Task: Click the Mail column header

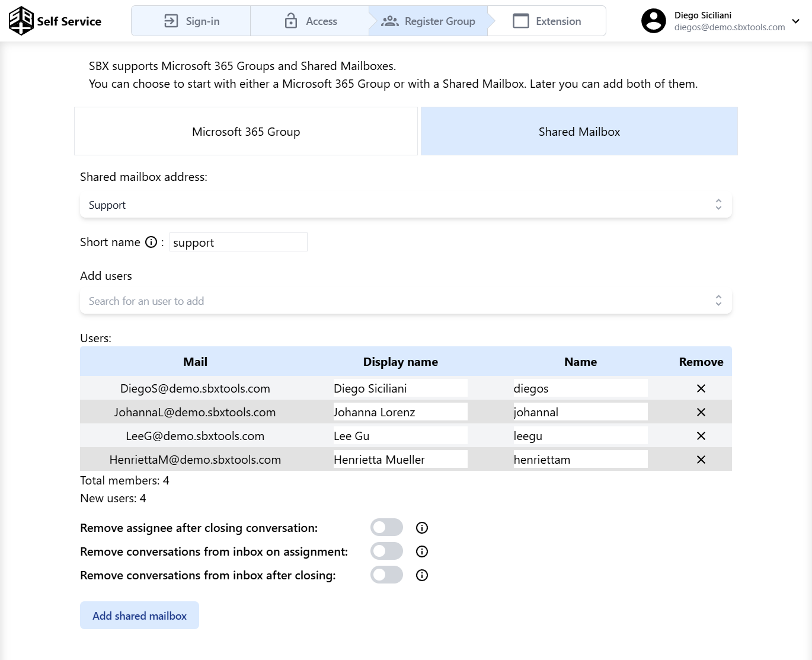Action: [195, 362]
